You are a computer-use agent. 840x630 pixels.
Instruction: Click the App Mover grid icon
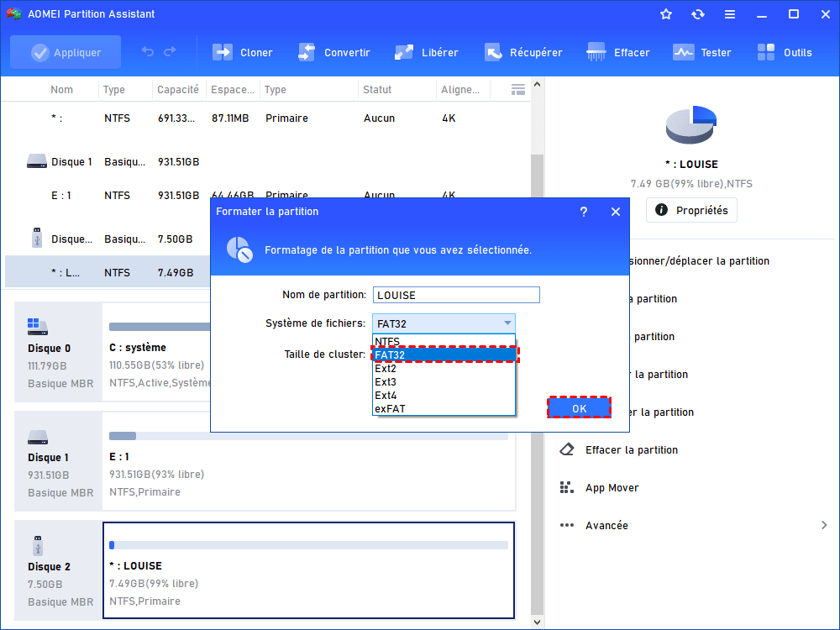[567, 487]
